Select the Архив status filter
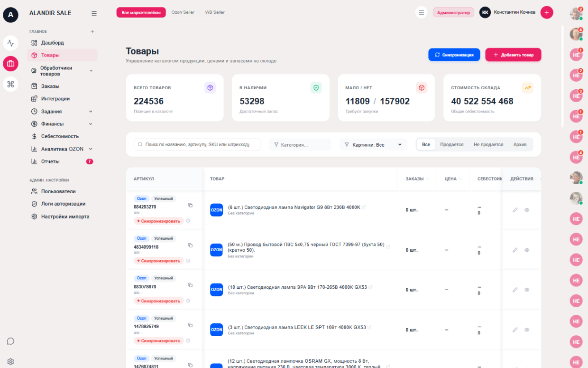The image size is (588, 368). [520, 144]
